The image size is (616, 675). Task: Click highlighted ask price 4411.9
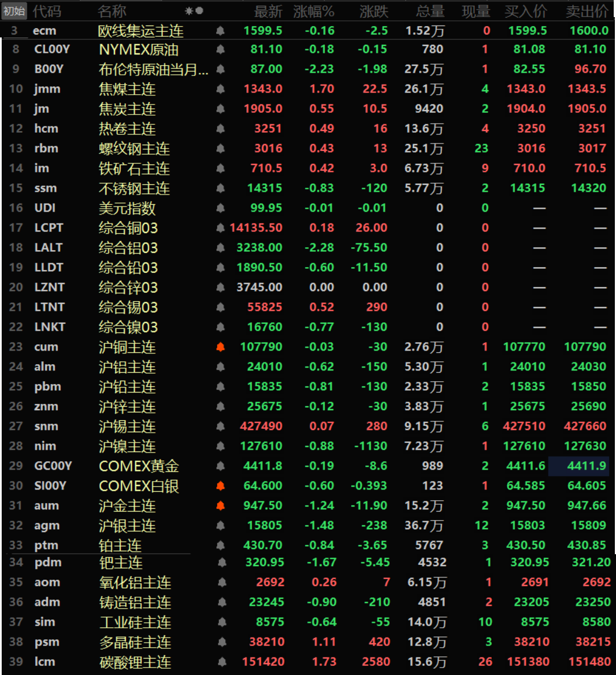pos(579,466)
